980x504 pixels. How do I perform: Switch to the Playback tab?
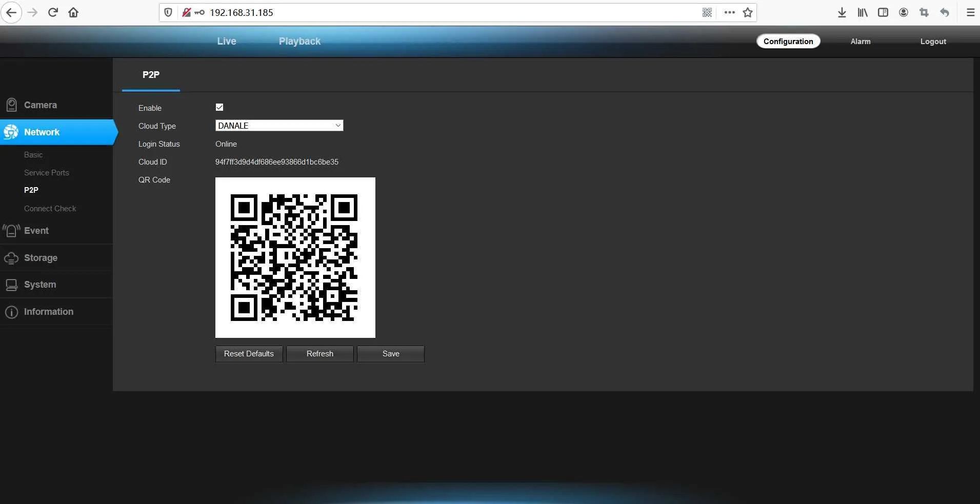[x=299, y=41]
